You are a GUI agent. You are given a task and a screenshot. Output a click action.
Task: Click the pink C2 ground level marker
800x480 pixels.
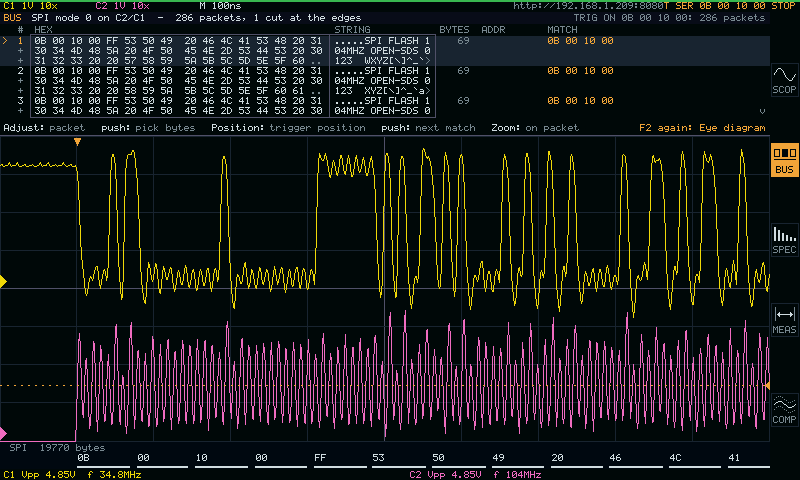[x=3, y=434]
